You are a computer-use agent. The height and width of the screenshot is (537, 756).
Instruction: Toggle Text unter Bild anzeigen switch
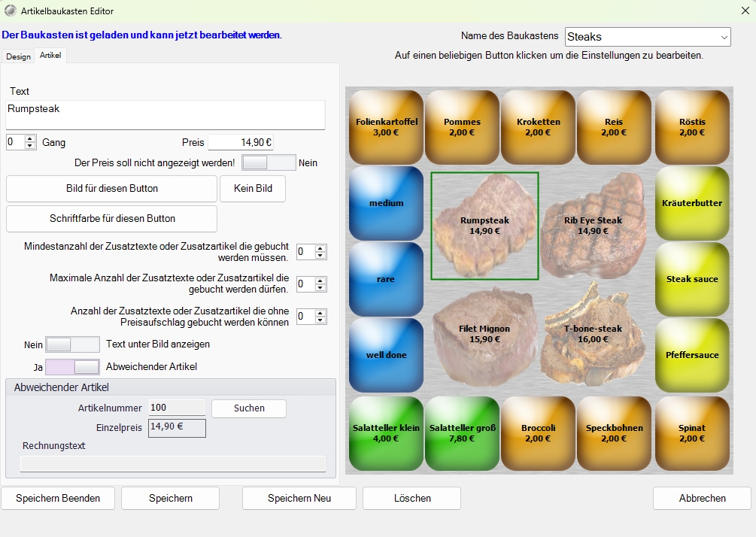[x=72, y=344]
